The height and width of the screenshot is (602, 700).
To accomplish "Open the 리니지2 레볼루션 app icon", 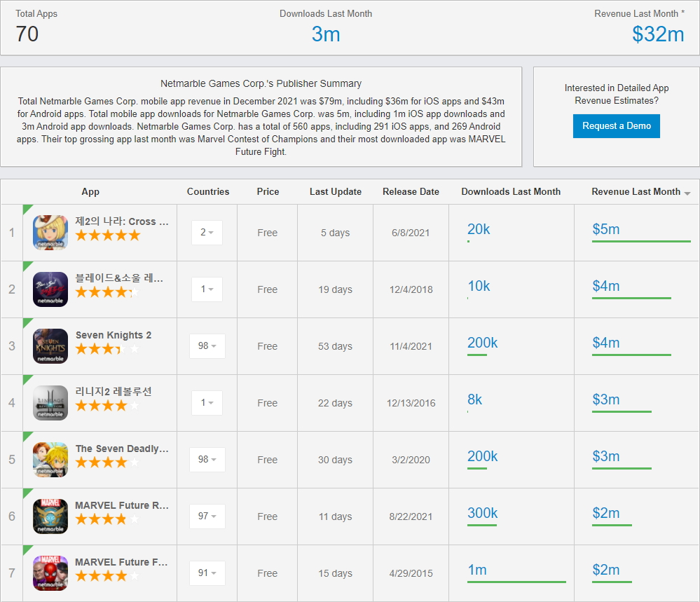I will 50,402.
